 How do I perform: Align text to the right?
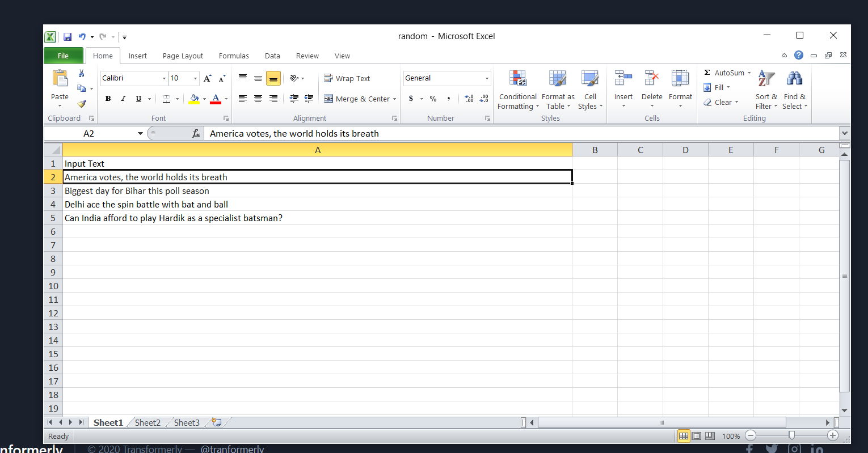pos(273,99)
